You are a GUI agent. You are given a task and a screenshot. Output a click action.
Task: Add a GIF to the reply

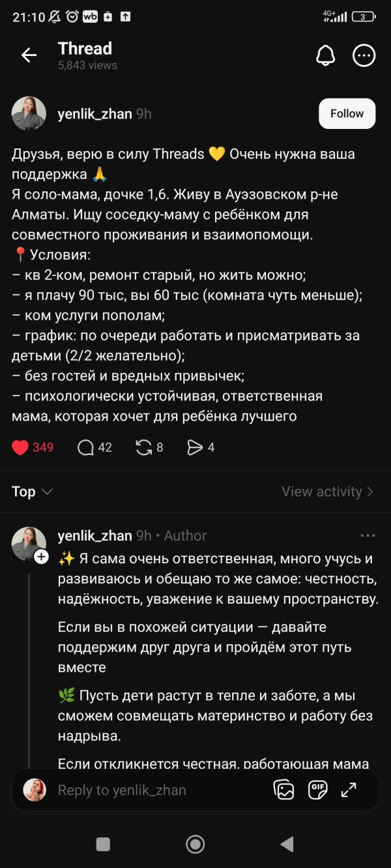coord(318,790)
